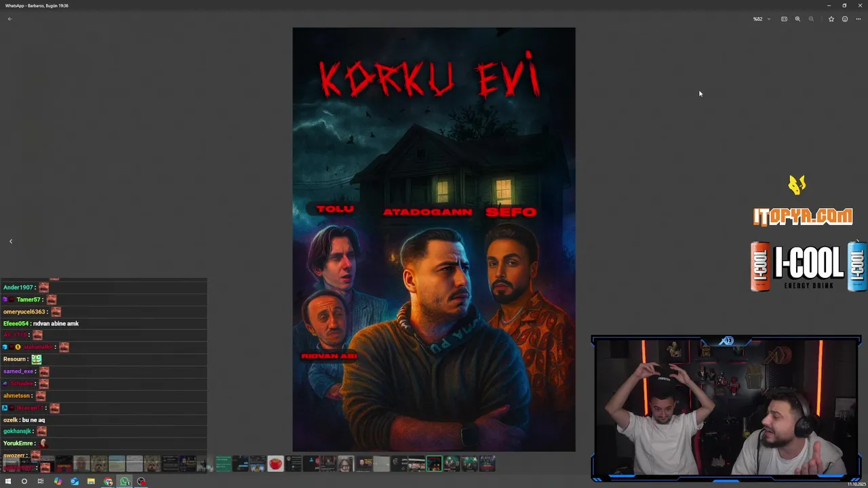The width and height of the screenshot is (868, 488).
Task: Click chat username 'Tamer57'
Action: click(28, 300)
